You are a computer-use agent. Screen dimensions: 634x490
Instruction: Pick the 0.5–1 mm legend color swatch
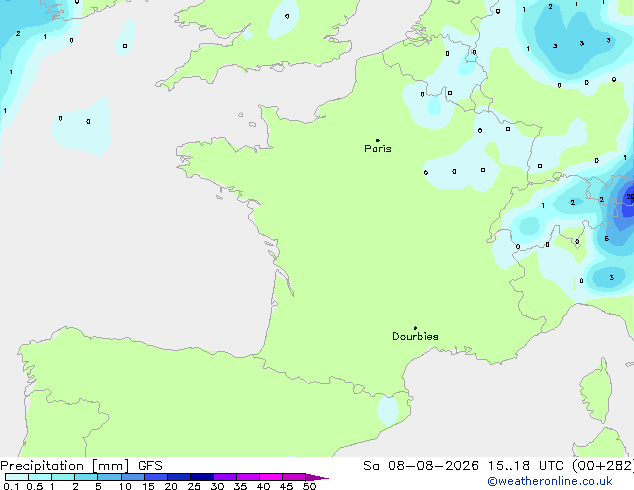point(40,477)
